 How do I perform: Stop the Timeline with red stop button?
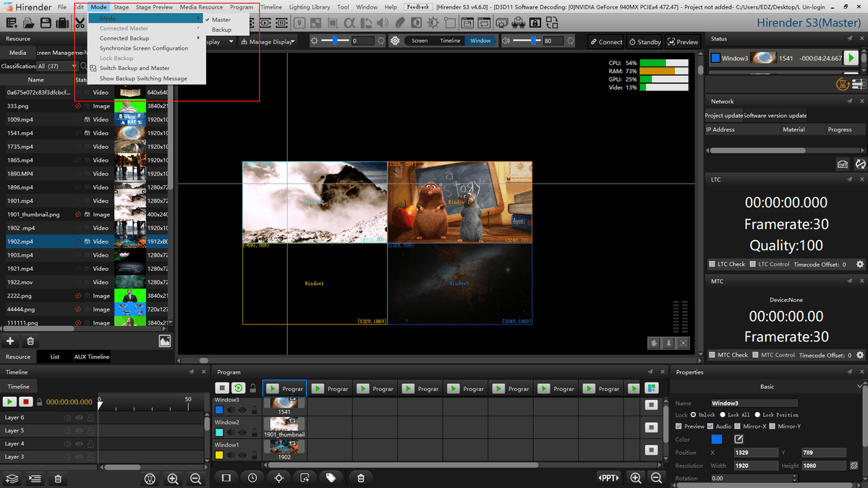click(x=26, y=401)
